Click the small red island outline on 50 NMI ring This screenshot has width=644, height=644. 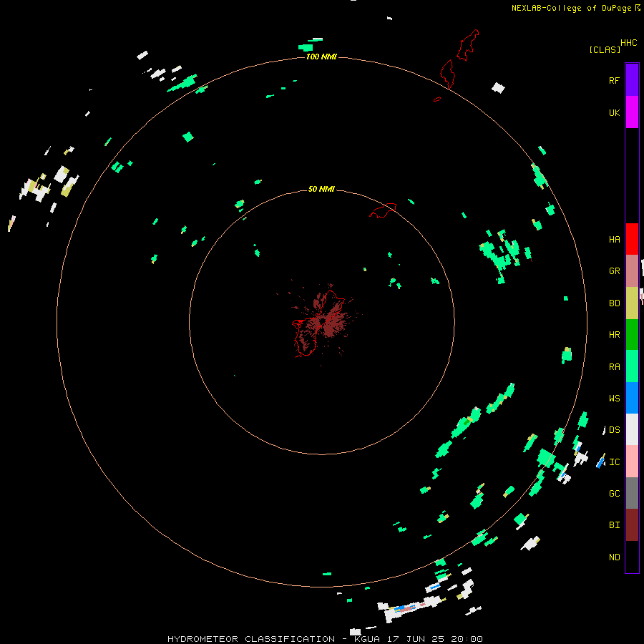pyautogui.click(x=384, y=210)
